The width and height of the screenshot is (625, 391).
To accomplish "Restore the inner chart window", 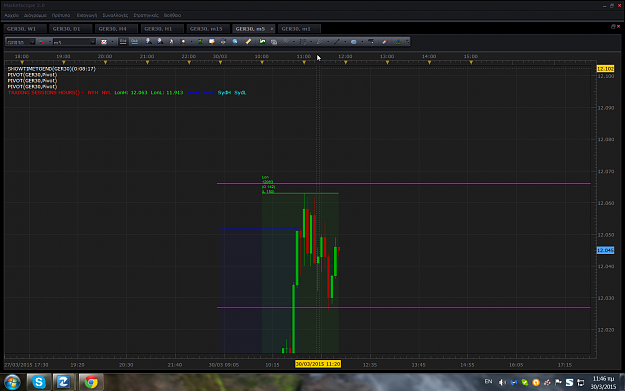I will (x=613, y=27).
